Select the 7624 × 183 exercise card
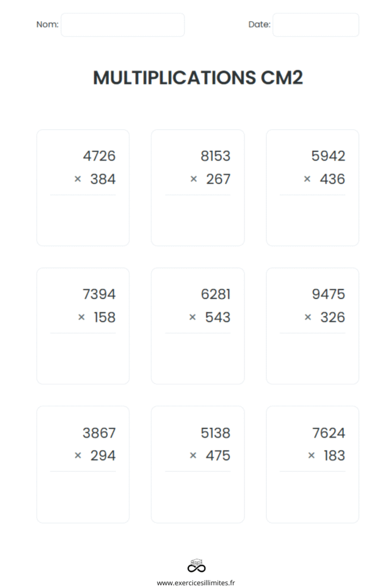Image resolution: width=392 pixels, height=588 pixels. 313,464
